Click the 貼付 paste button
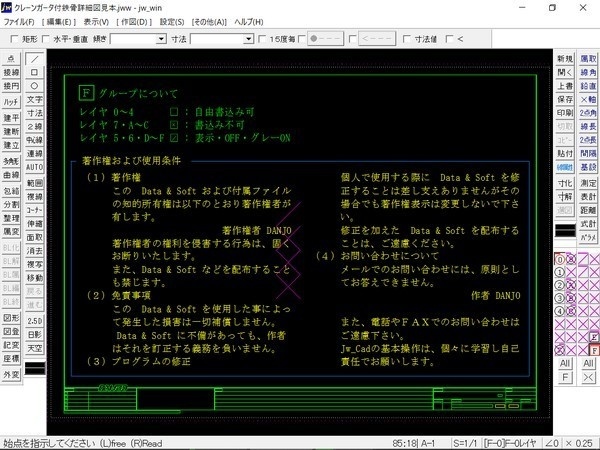 tap(565, 153)
